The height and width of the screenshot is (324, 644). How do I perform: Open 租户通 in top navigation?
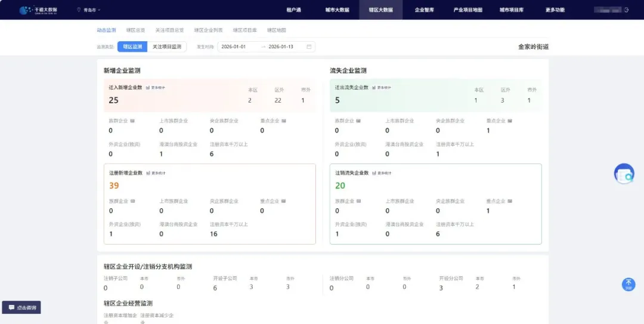tap(293, 10)
